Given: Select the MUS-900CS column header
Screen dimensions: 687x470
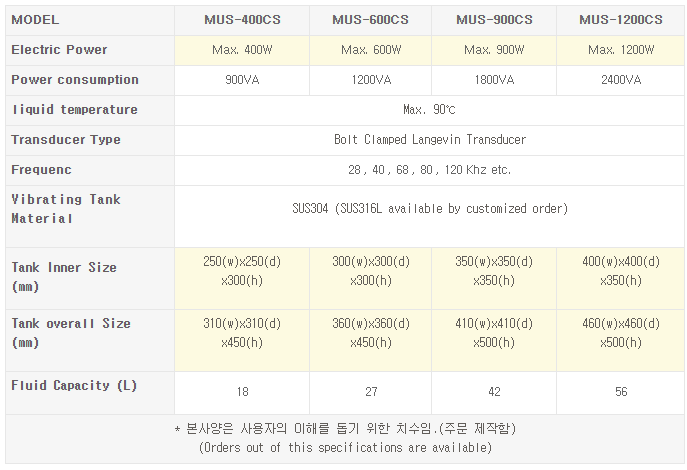Looking at the screenshot, I should [494, 19].
